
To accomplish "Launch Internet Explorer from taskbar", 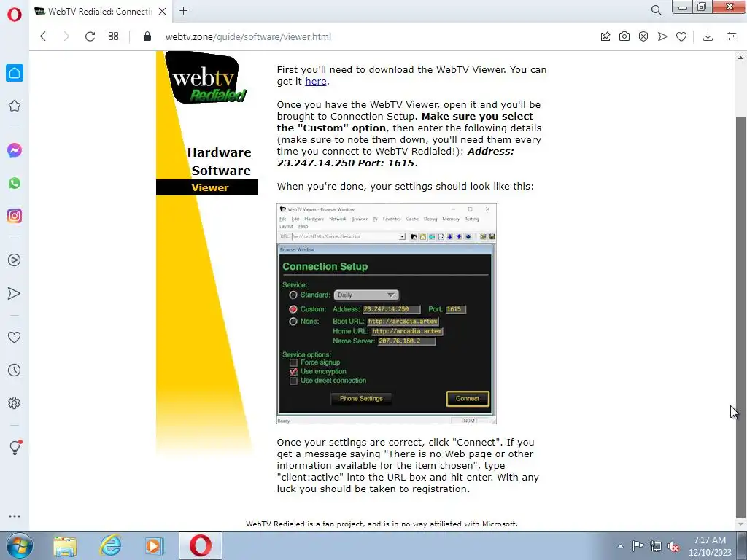I will (110, 546).
